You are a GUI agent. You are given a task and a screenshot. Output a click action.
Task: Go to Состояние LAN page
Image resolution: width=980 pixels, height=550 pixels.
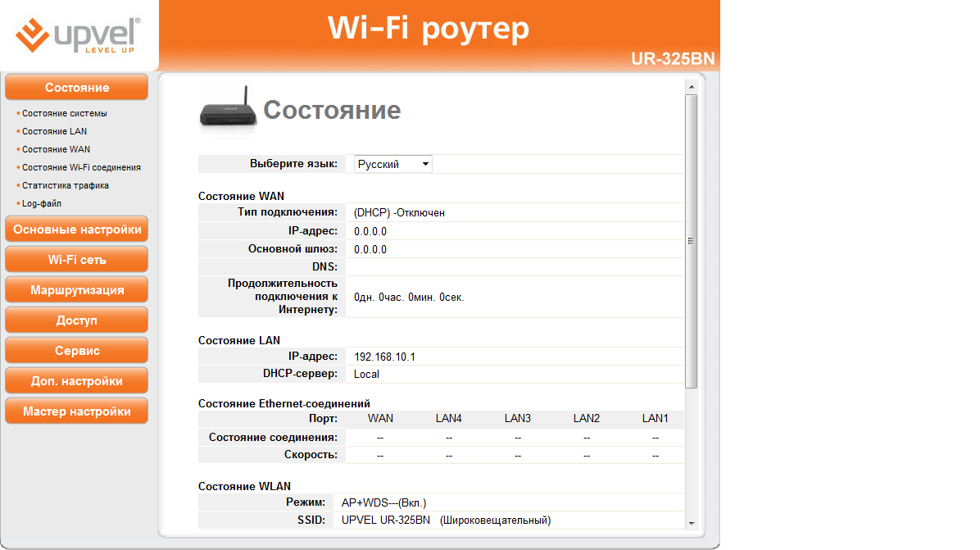click(x=54, y=131)
